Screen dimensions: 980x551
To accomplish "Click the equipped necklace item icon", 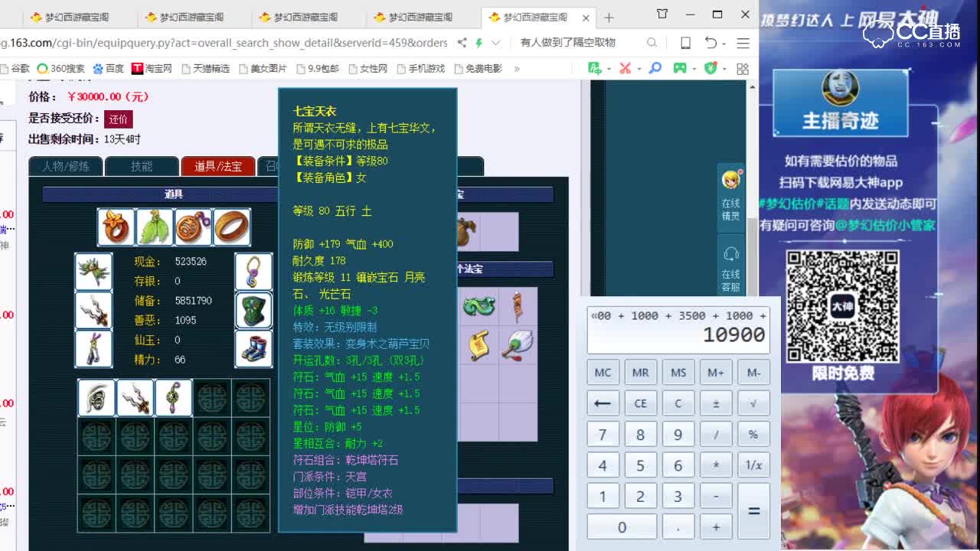I will click(253, 271).
